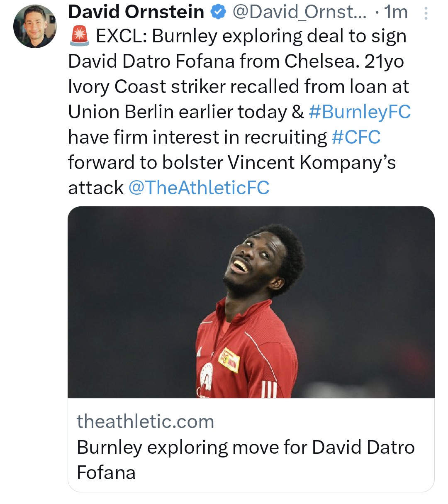448x504 pixels.
Task: Click the @David_Ornst... handle
Action: 299,12
